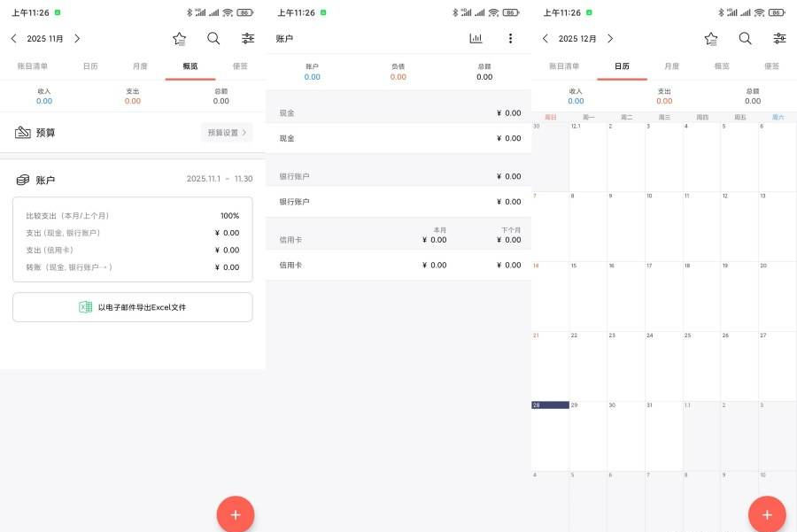The height and width of the screenshot is (532, 797).
Task: Switch to 日历 tab on November screen
Action: coord(90,66)
